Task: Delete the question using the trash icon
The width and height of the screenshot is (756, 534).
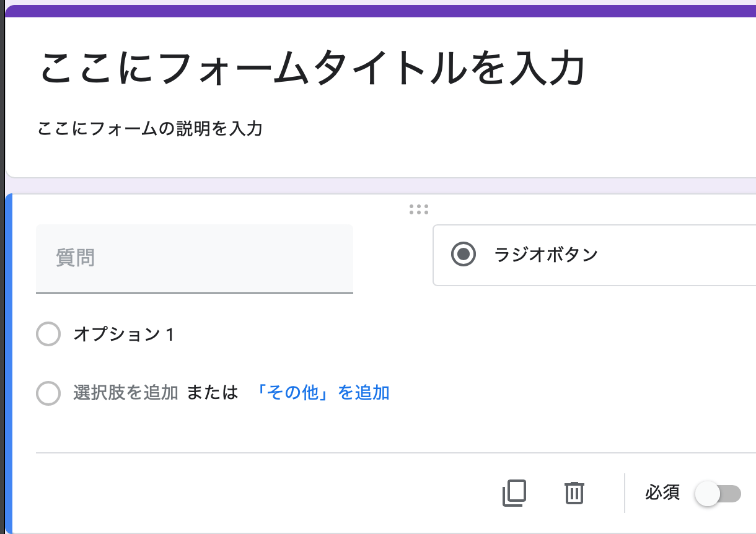Action: (x=574, y=493)
